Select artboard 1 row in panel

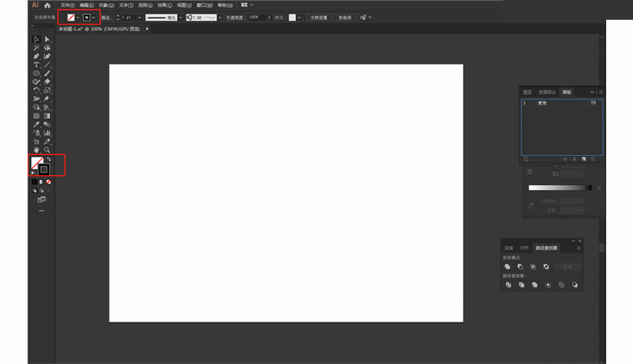point(561,103)
